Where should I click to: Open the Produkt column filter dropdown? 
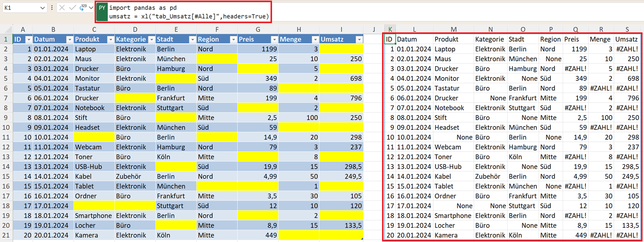110,39
